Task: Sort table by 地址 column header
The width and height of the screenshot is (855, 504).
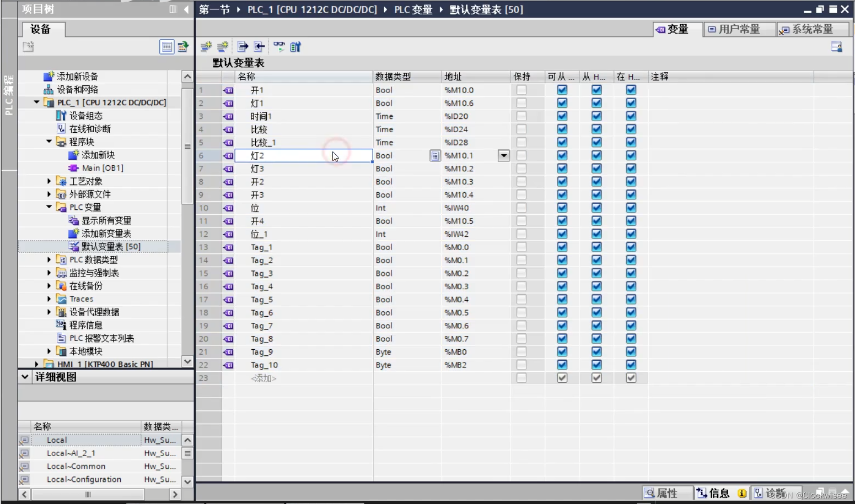Action: click(x=476, y=77)
